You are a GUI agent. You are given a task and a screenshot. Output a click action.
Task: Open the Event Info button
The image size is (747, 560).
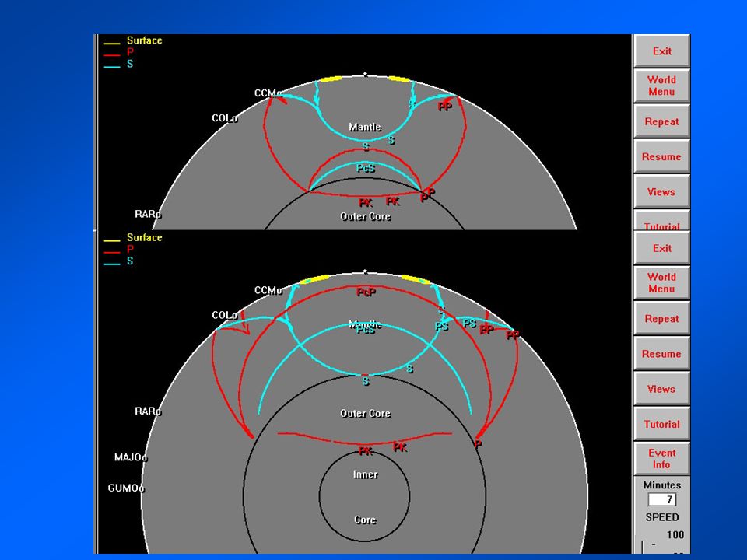coord(661,459)
